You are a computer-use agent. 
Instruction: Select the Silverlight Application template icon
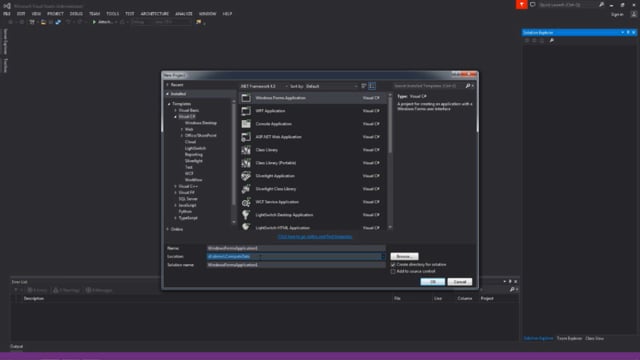click(246, 176)
